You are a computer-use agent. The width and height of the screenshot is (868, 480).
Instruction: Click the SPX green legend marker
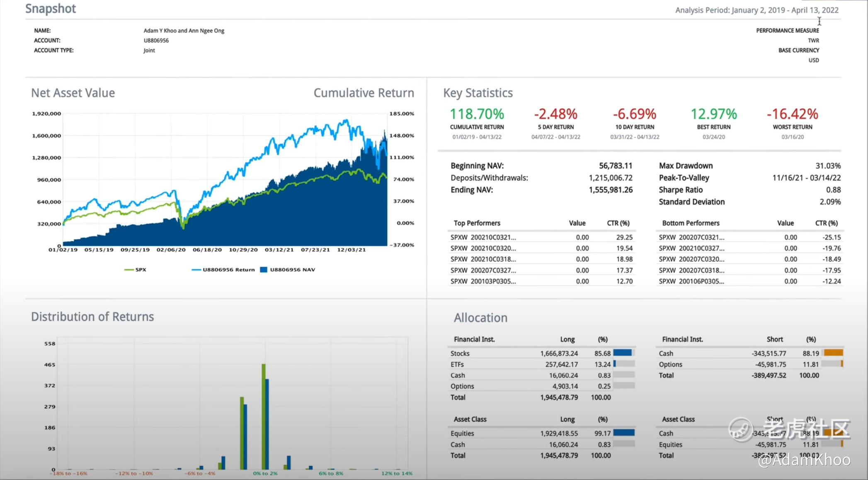(x=129, y=270)
